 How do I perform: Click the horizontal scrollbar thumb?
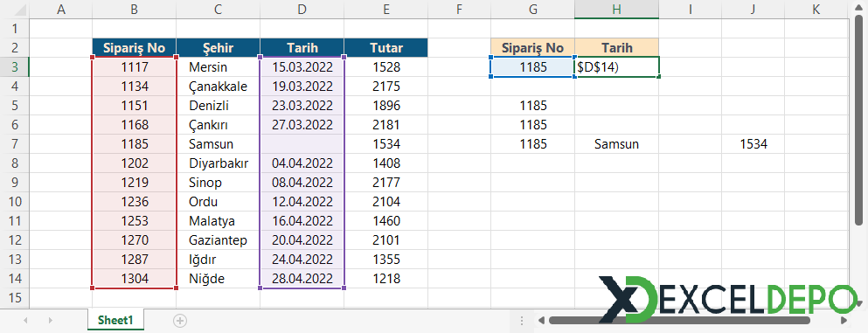(679, 320)
